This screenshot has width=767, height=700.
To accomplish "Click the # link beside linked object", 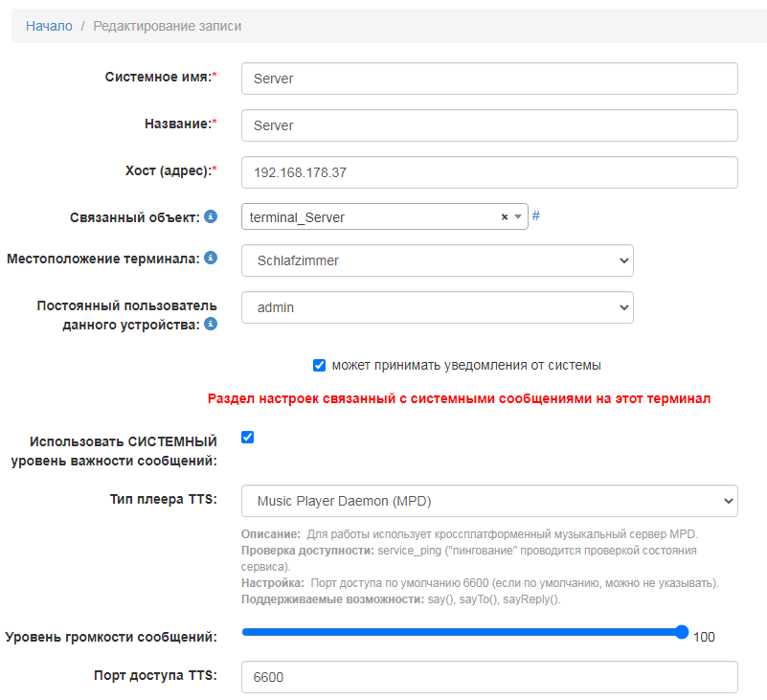I will tap(536, 216).
